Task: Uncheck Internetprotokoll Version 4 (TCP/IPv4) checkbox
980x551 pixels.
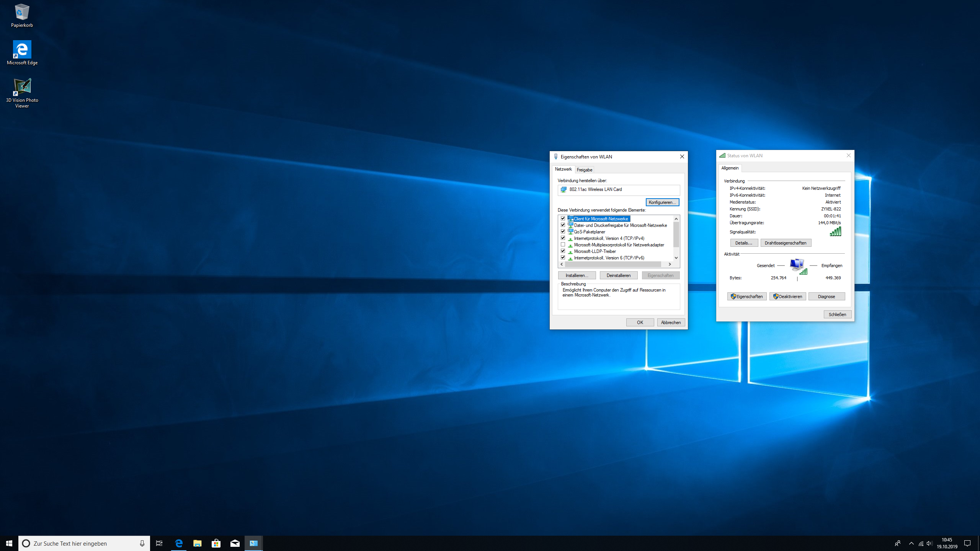Action: (563, 238)
